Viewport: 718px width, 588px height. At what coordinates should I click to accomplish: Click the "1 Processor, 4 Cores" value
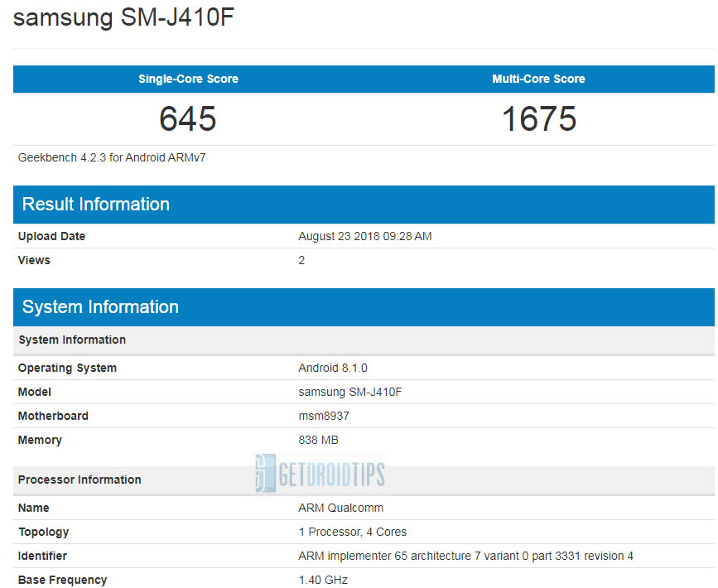[x=353, y=532]
